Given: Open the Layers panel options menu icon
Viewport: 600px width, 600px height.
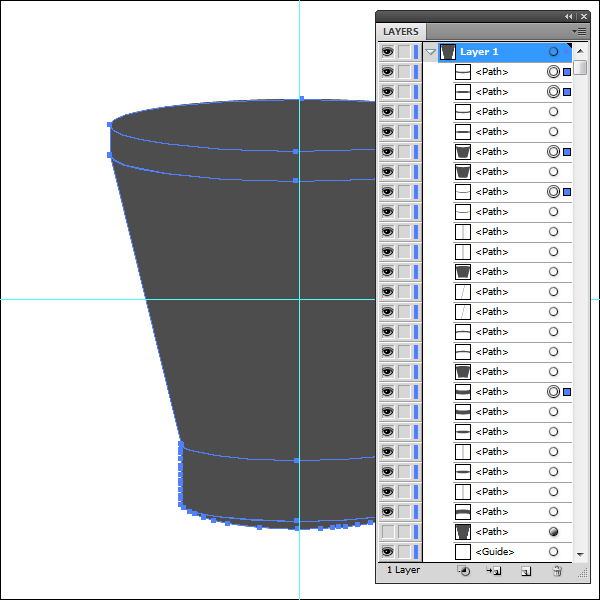Looking at the screenshot, I should (x=579, y=31).
